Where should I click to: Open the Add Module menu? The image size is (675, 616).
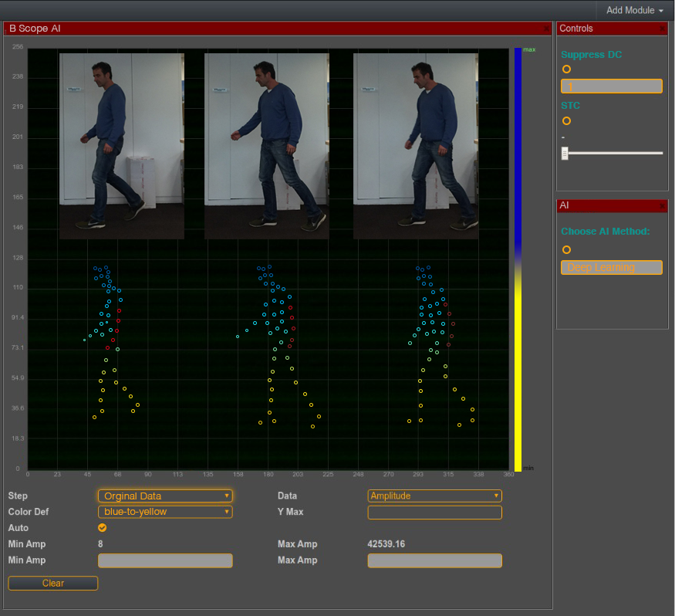[635, 10]
